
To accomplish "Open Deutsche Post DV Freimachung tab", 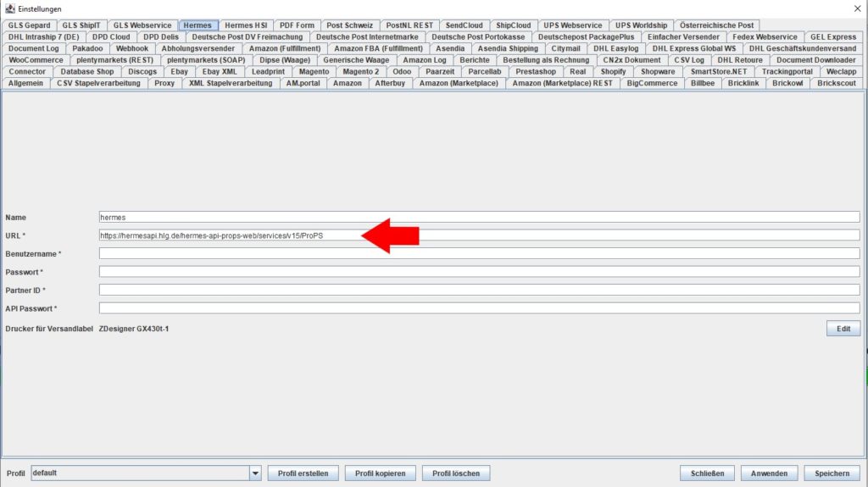I will pyautogui.click(x=248, y=37).
